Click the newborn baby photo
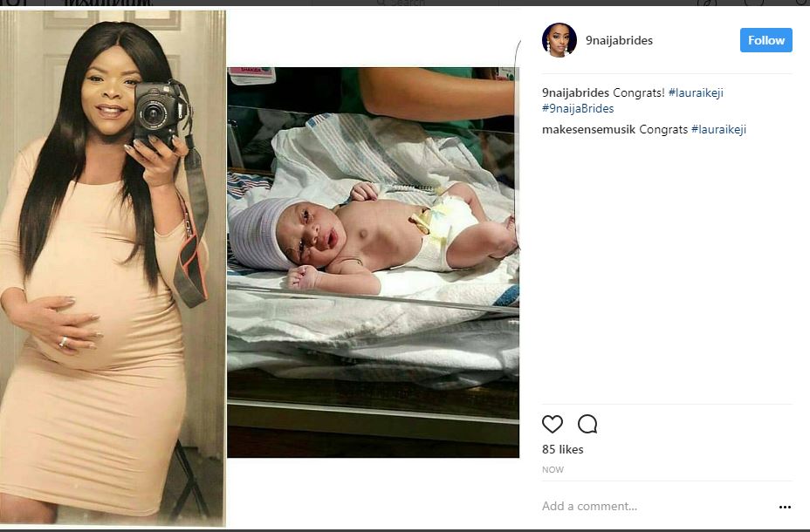Viewport: 810px width, 532px height. [x=373, y=263]
